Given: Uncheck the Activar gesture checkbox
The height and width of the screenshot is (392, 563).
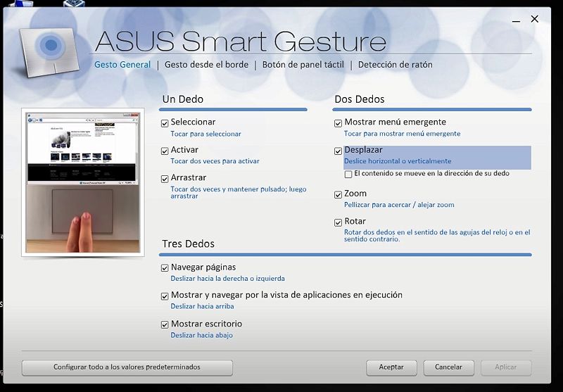Looking at the screenshot, I should 165,151.
